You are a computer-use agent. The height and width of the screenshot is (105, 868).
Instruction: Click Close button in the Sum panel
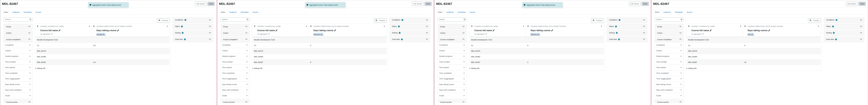(862, 4)
